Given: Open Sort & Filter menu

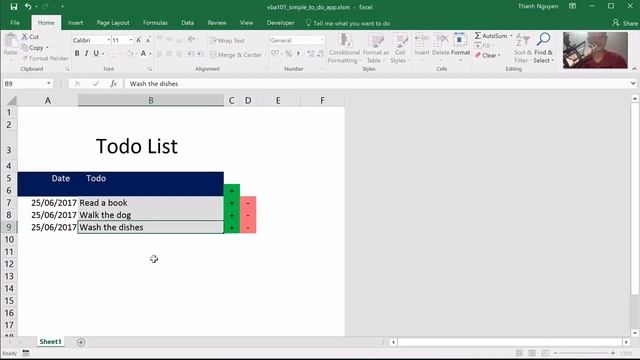Looking at the screenshot, I should point(522,48).
